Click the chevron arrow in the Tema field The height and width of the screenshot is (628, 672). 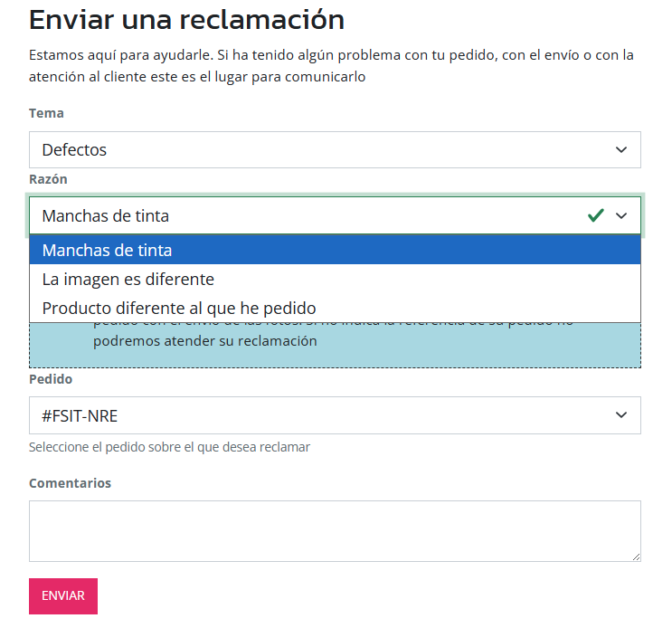pyautogui.click(x=621, y=149)
